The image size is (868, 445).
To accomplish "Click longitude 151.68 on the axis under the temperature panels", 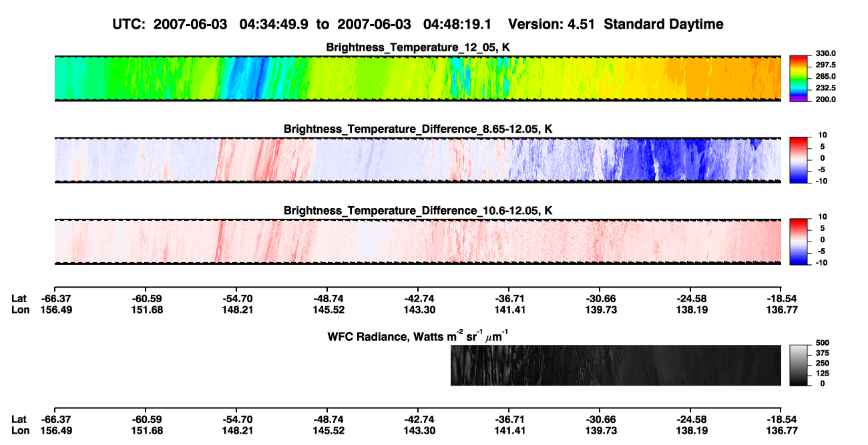I will pyautogui.click(x=145, y=309).
